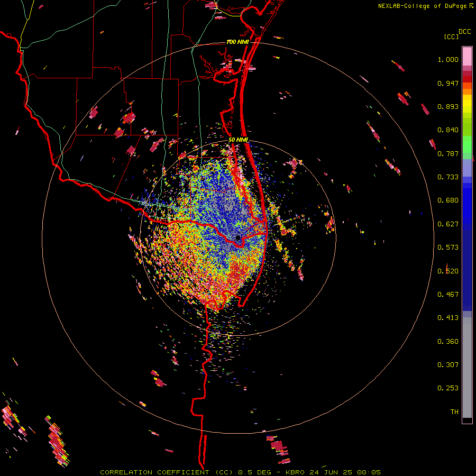Select the 0.733 value on the scale
The image size is (476, 476).
point(448,177)
